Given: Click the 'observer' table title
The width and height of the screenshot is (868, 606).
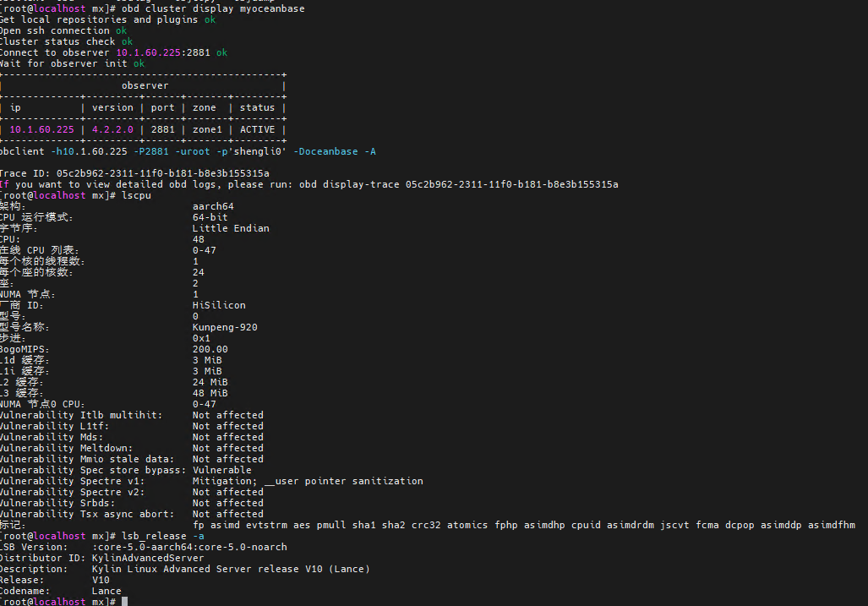Looking at the screenshot, I should (145, 85).
